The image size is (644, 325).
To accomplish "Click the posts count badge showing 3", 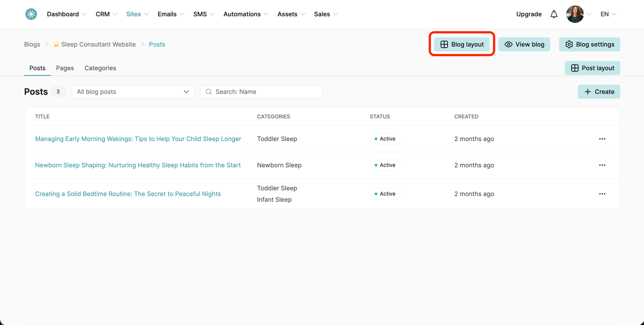I will 58,92.
